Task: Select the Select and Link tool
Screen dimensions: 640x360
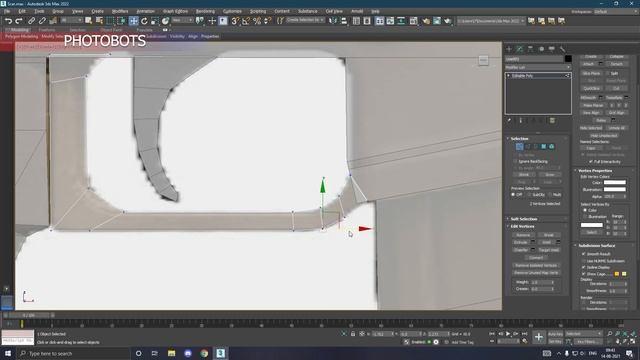Action: point(31,21)
